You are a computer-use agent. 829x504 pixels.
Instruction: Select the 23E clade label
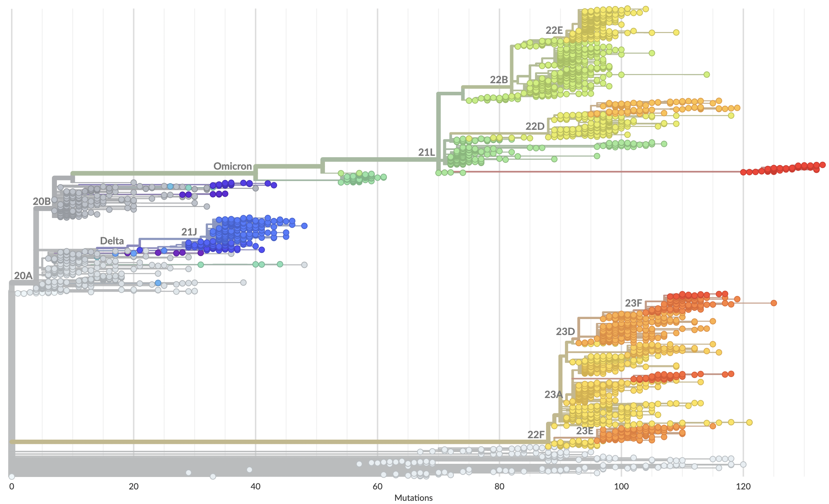(584, 431)
